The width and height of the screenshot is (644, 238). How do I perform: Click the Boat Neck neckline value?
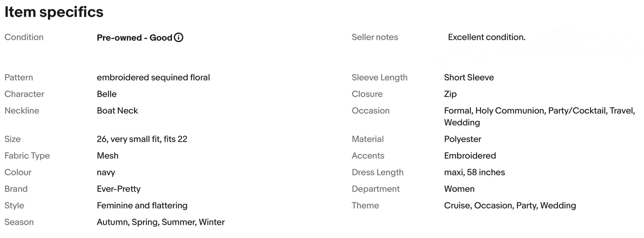click(x=117, y=111)
